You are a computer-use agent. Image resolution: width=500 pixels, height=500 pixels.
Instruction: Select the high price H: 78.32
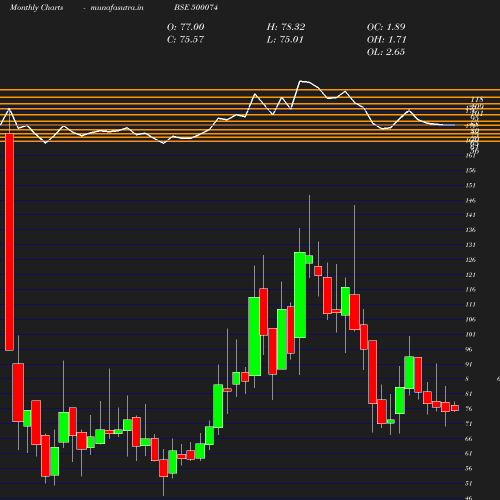[x=286, y=27]
